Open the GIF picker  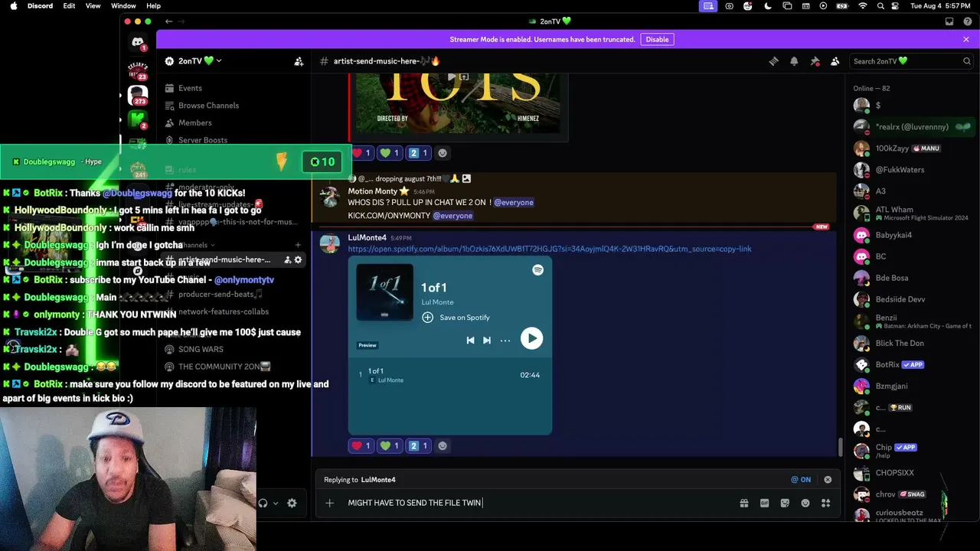764,503
